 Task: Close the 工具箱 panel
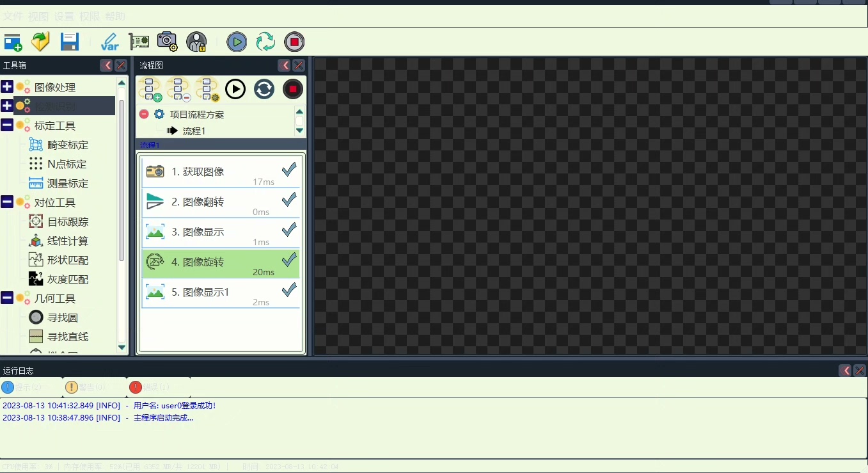pos(121,65)
